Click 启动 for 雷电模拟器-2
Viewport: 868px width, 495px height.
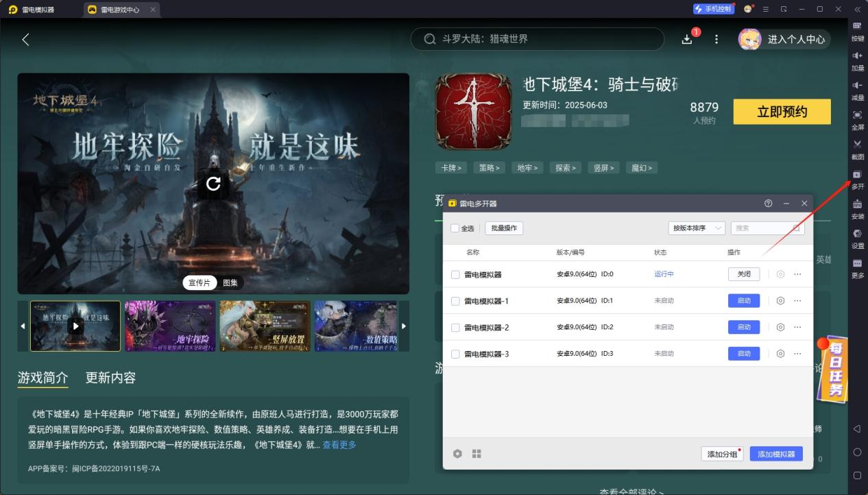point(744,327)
